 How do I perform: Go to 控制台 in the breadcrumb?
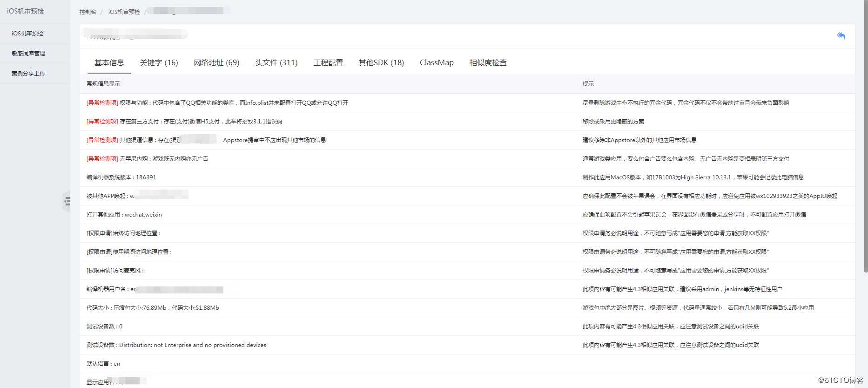[87, 12]
